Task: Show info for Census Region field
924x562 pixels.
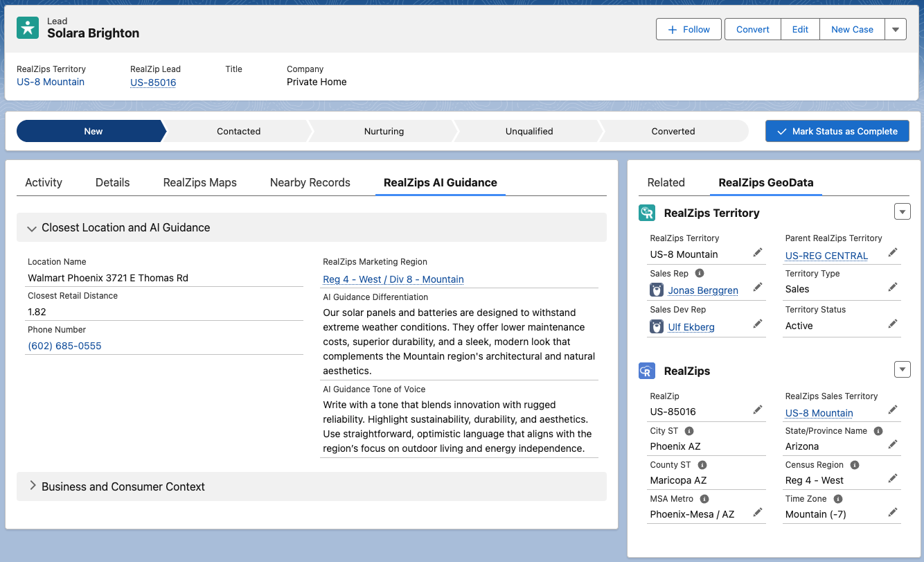Action: point(855,465)
